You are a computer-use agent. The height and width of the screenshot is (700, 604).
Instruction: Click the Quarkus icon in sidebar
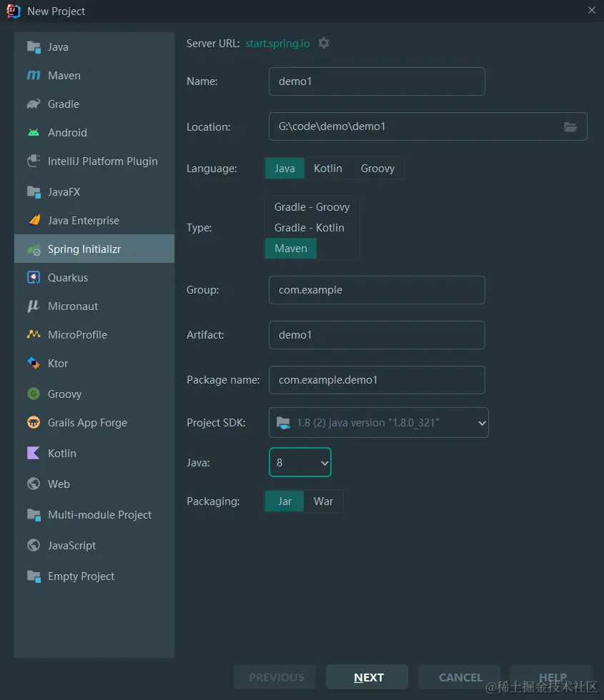tap(33, 278)
